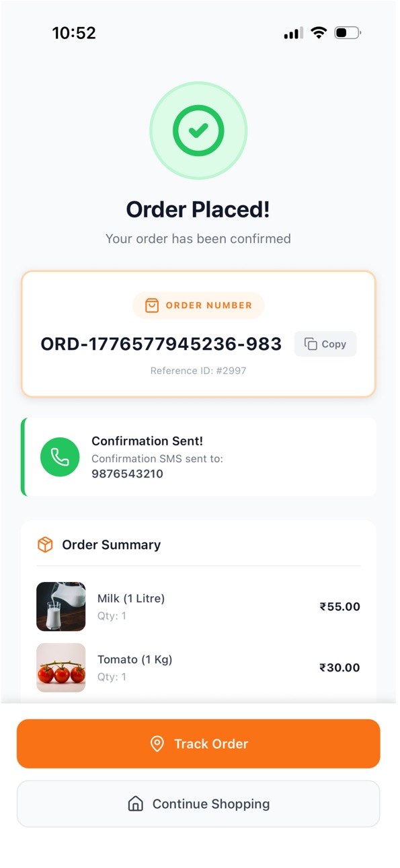Tap the location pin icon on Track Order

click(x=157, y=744)
